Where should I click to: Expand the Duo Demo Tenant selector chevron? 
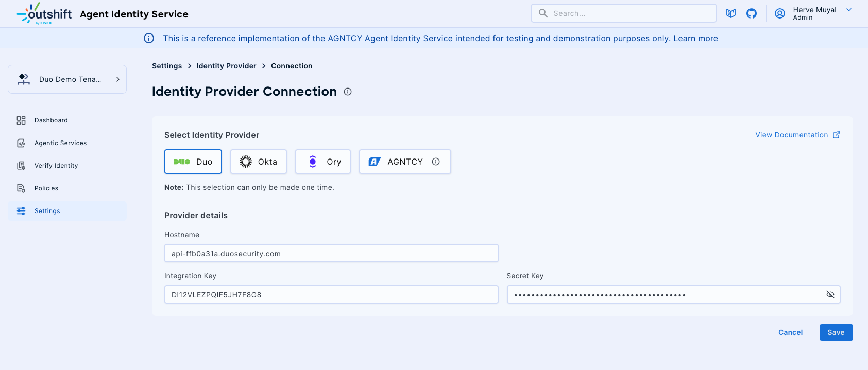coord(117,79)
